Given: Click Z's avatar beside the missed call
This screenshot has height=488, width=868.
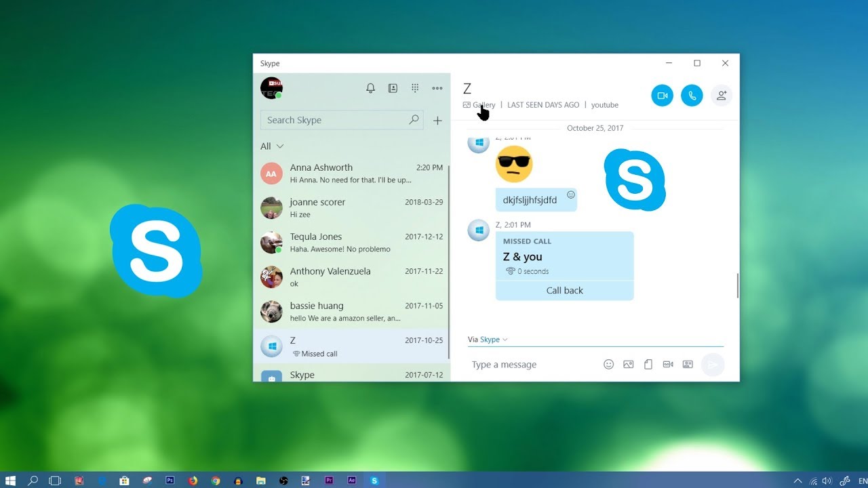Looking at the screenshot, I should (479, 230).
